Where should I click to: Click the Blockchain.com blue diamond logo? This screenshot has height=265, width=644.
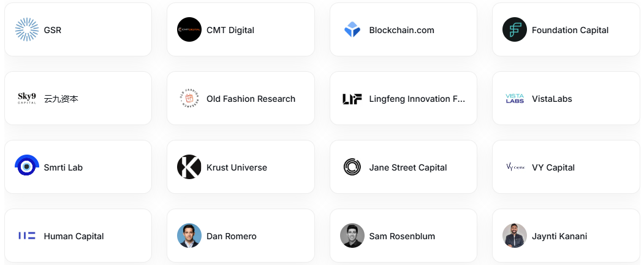pos(352,29)
